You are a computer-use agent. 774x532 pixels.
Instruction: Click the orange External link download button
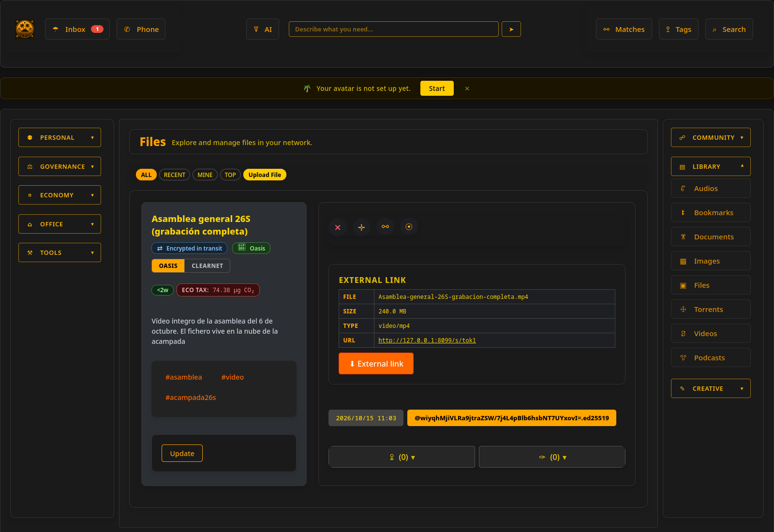pos(376,364)
